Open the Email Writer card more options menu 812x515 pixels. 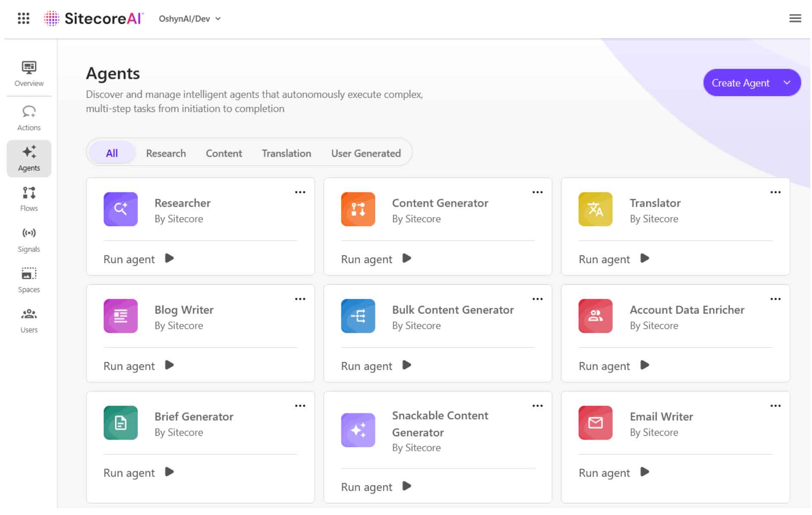[x=775, y=406]
